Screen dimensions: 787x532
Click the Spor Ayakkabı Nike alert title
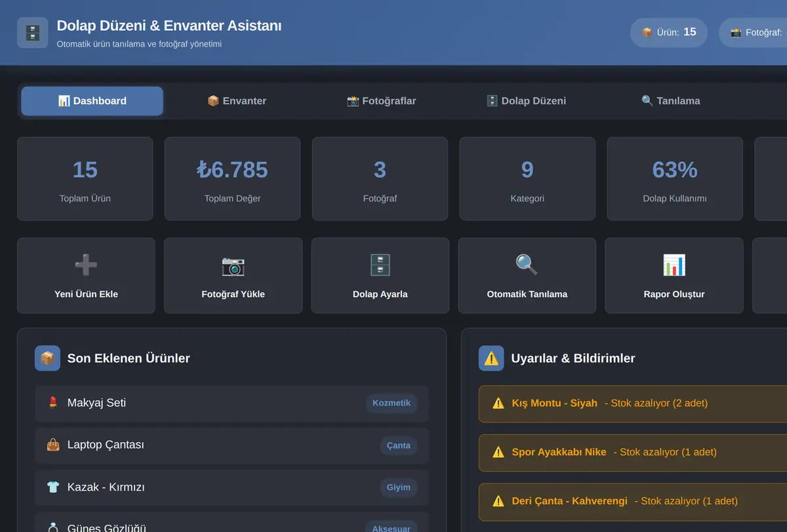point(559,452)
